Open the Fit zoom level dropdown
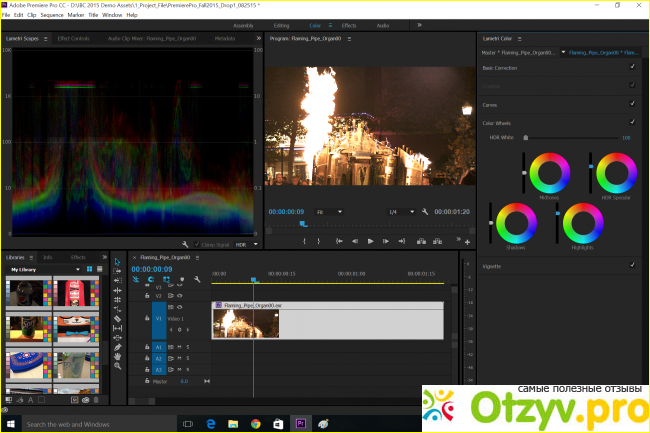The width and height of the screenshot is (650, 433). point(329,212)
